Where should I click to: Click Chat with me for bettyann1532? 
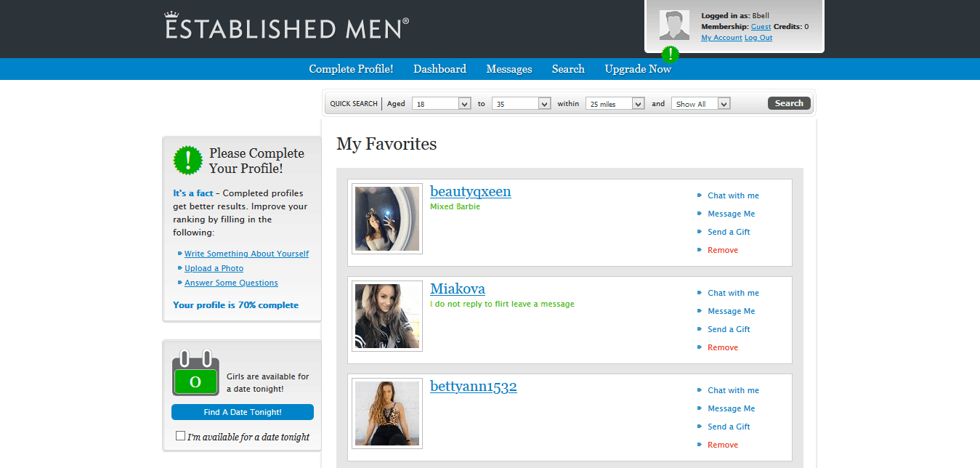[x=733, y=390]
